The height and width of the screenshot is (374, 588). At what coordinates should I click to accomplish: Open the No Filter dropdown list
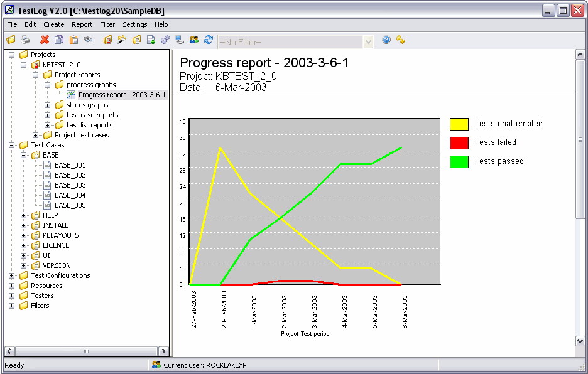(368, 42)
